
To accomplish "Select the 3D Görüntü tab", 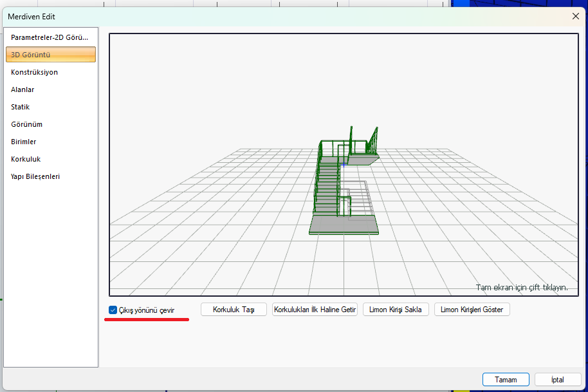I will coord(51,55).
